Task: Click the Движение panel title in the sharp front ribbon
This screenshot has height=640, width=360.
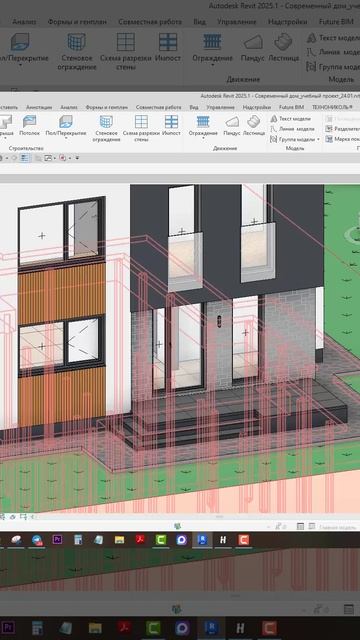Action: click(x=225, y=149)
